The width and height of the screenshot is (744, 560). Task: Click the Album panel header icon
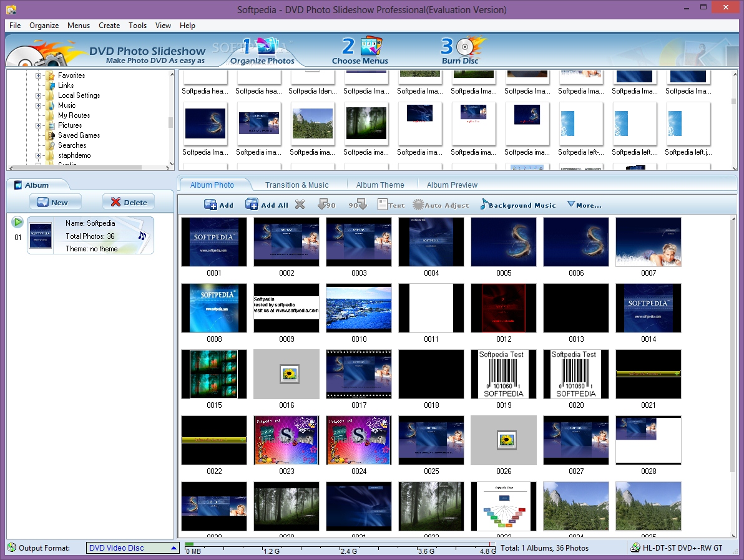coord(18,185)
